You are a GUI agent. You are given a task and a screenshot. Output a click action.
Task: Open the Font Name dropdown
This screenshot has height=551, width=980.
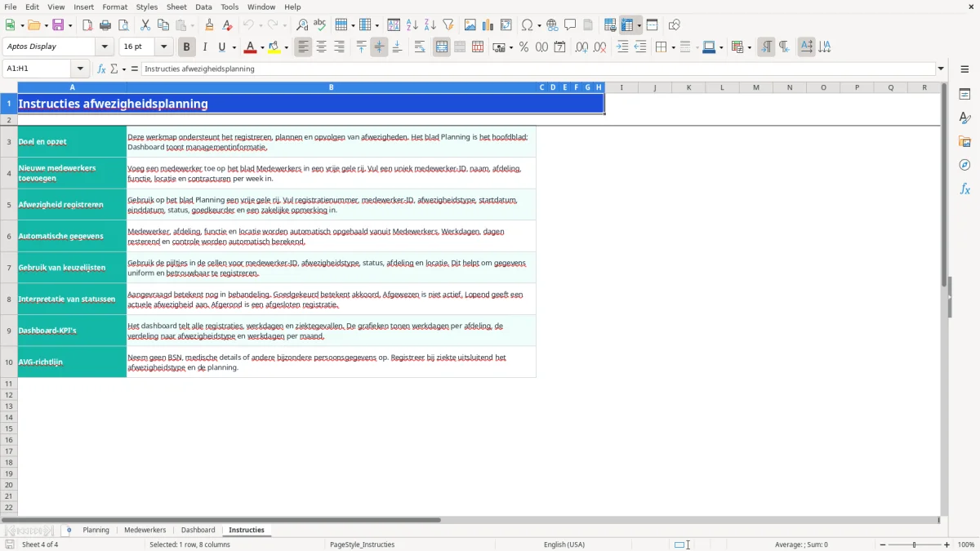[x=105, y=47]
